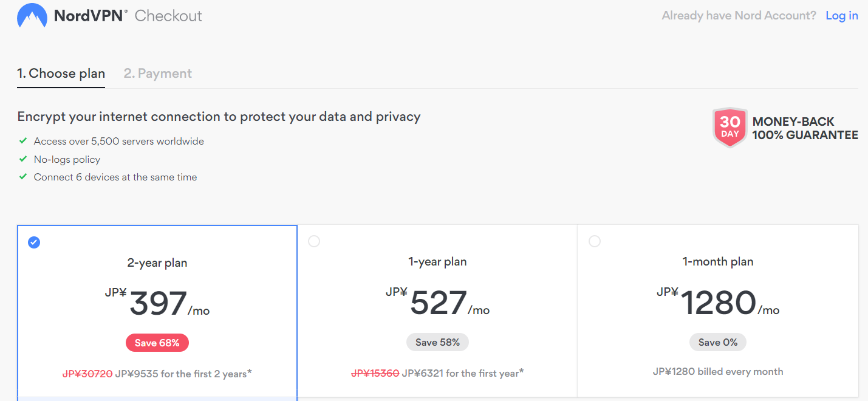
Task: Select the 1-month plan radio button
Action: (x=595, y=241)
